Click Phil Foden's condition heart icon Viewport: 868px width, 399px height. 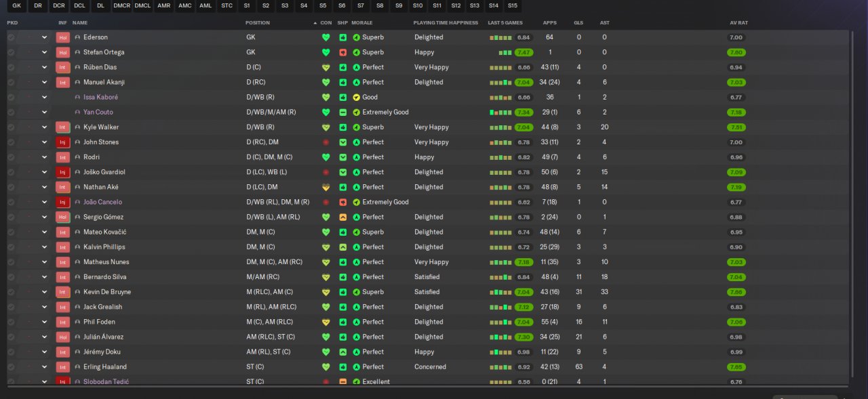coord(326,322)
